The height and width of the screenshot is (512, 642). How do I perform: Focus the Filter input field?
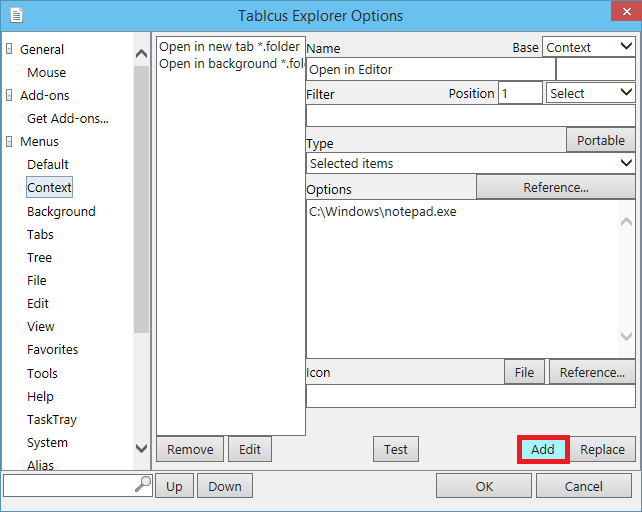point(470,116)
